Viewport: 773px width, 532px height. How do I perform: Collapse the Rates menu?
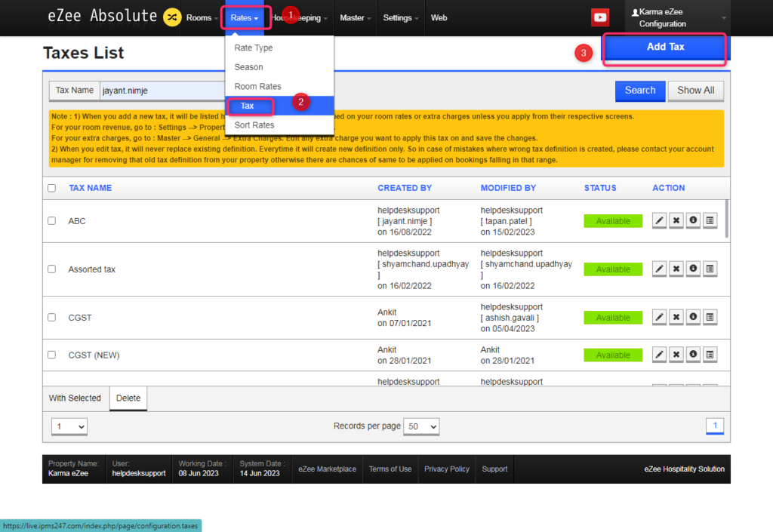point(245,18)
